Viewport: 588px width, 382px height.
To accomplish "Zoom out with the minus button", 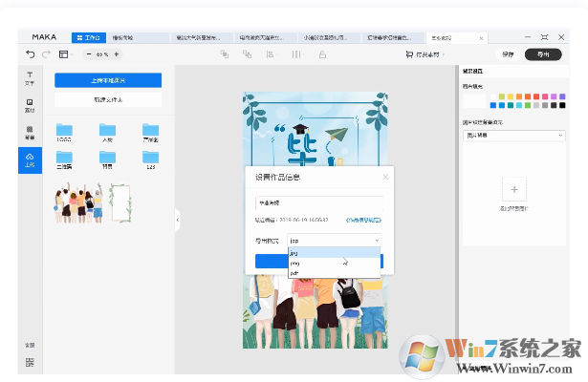I will (x=91, y=54).
